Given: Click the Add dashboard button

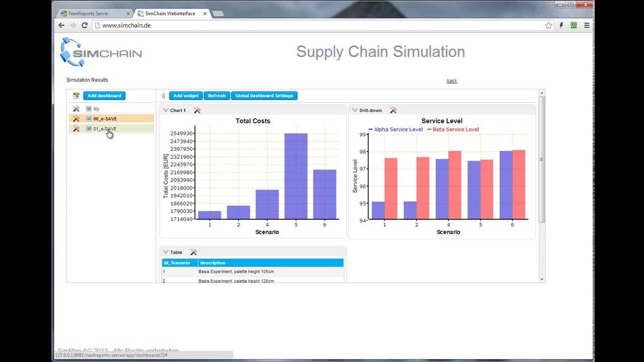Looking at the screenshot, I should 104,96.
